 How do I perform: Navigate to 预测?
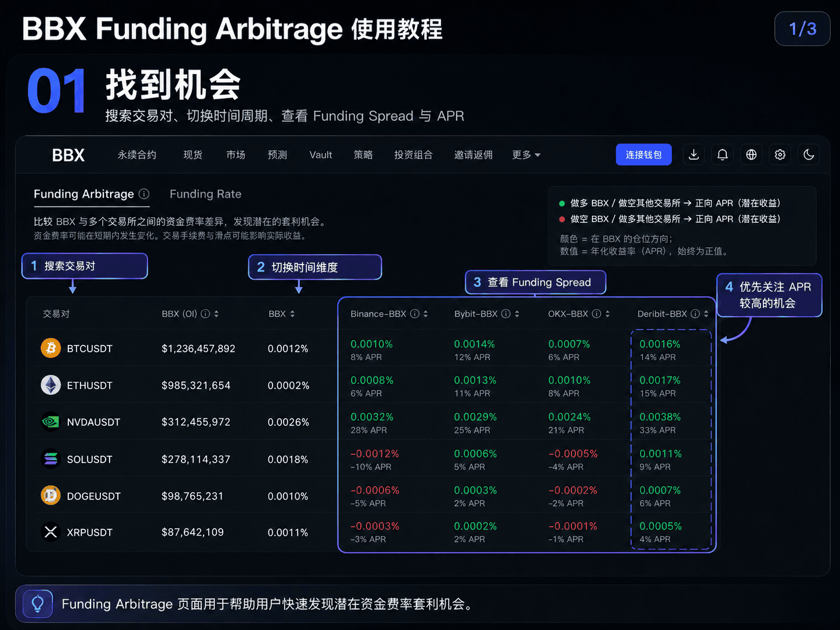277,155
